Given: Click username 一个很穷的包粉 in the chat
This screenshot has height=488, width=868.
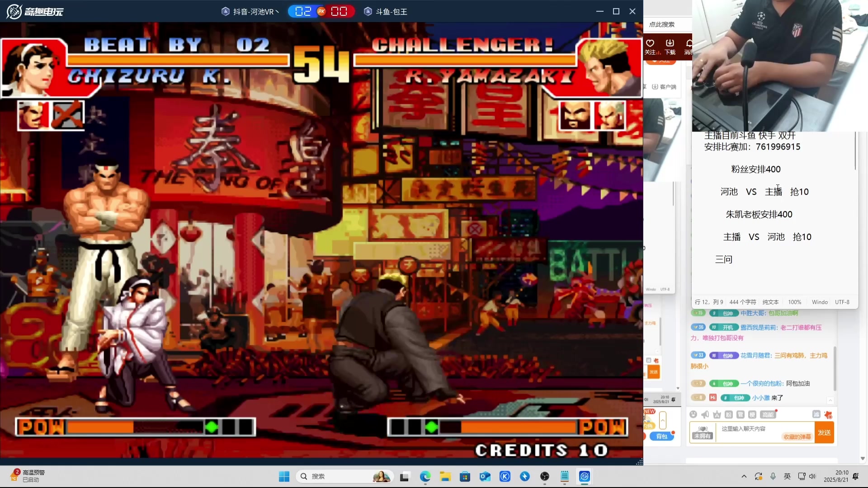Looking at the screenshot, I should (x=762, y=383).
